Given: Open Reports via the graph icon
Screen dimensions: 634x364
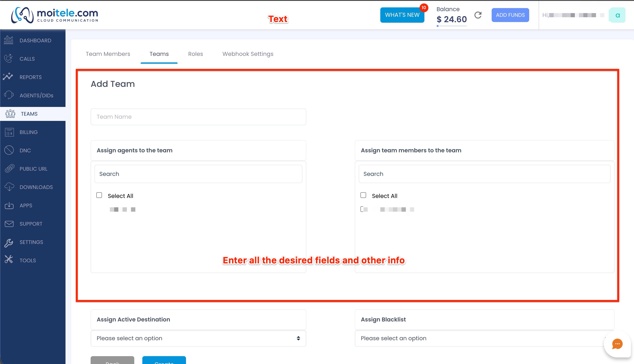Looking at the screenshot, I should point(8,77).
